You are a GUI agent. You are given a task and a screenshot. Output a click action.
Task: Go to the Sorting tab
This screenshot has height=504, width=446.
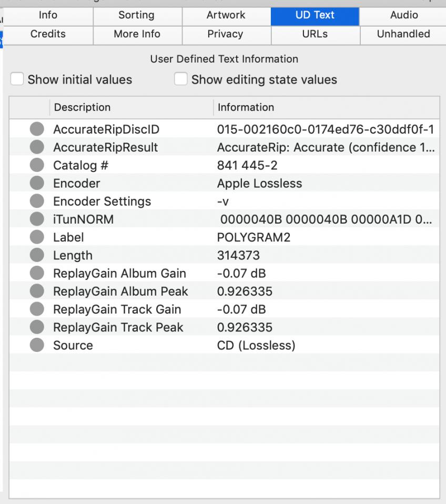pos(137,15)
